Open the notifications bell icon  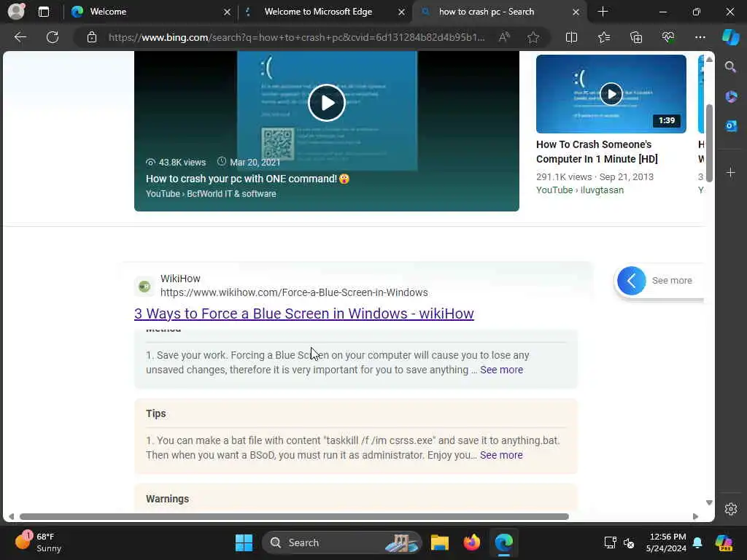click(697, 542)
